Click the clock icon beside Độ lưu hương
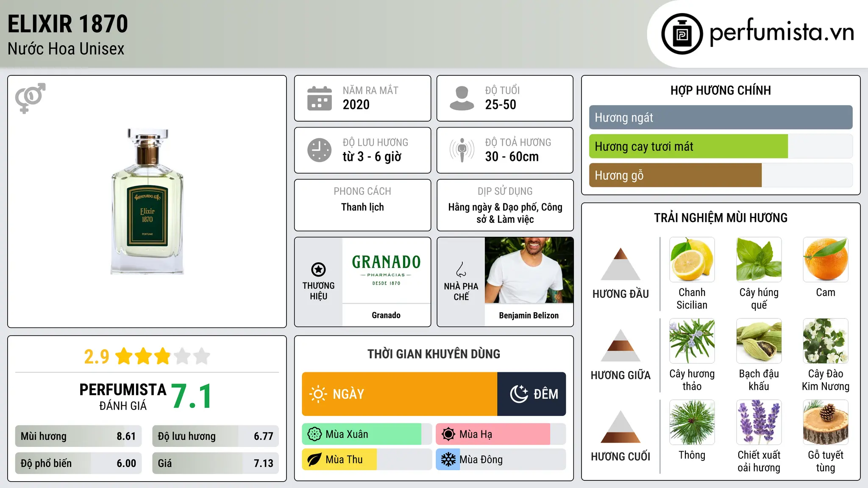Screen dimensions: 868x488 [320, 150]
